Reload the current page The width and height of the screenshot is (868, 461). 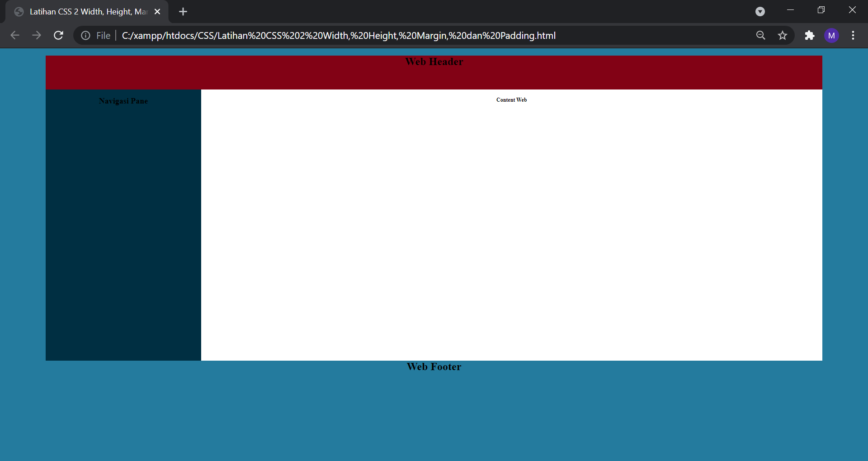coord(58,35)
